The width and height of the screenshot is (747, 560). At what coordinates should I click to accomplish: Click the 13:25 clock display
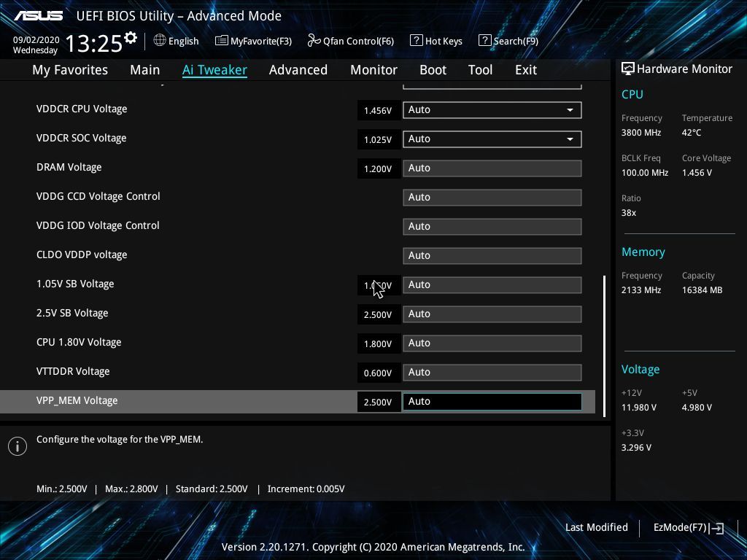pos(94,44)
